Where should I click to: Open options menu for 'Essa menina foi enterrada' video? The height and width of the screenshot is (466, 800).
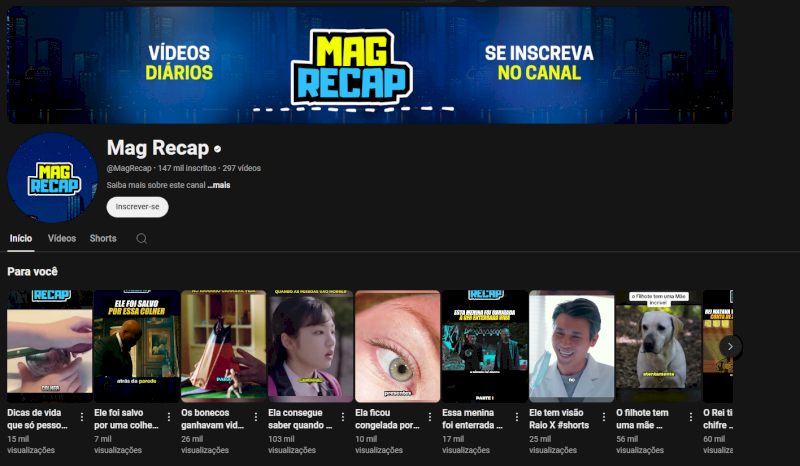[517, 417]
